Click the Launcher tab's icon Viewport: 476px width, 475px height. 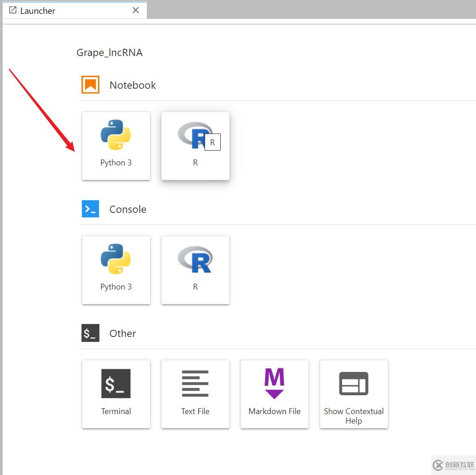click(13, 10)
